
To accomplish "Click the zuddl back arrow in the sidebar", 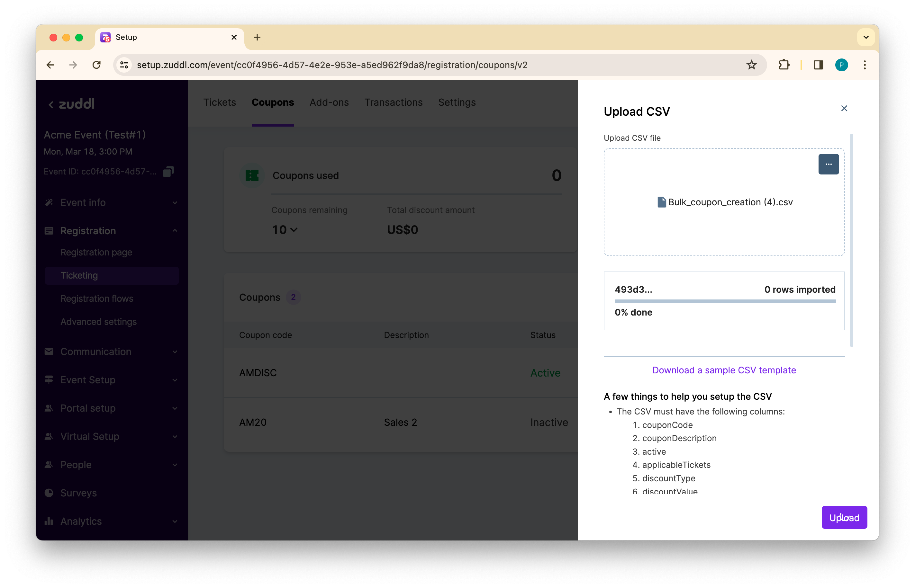I will coord(51,104).
